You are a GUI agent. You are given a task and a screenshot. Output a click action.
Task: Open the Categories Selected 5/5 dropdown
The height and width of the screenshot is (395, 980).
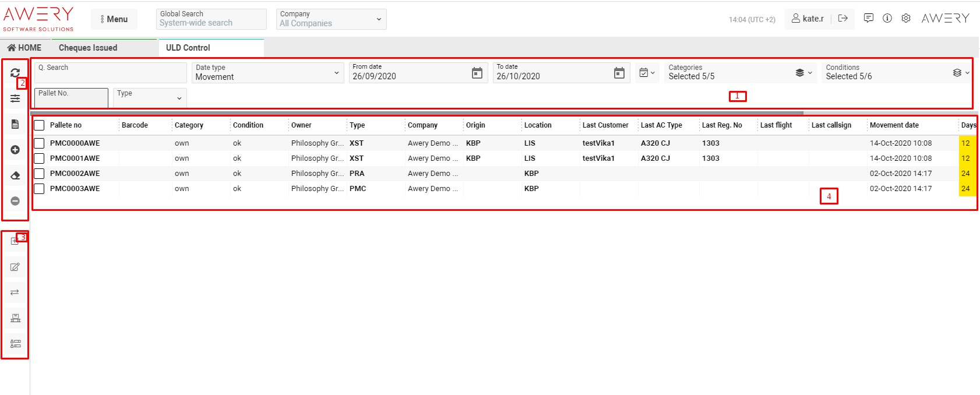click(739, 73)
